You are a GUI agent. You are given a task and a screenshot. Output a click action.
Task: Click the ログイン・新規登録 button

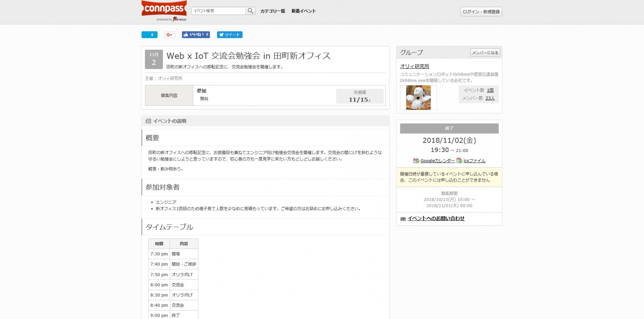click(x=481, y=12)
